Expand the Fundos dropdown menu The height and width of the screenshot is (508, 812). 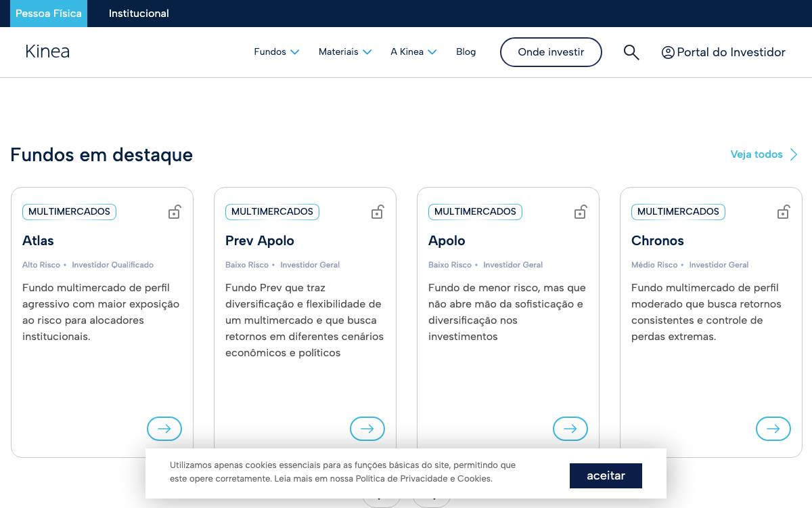coord(276,51)
